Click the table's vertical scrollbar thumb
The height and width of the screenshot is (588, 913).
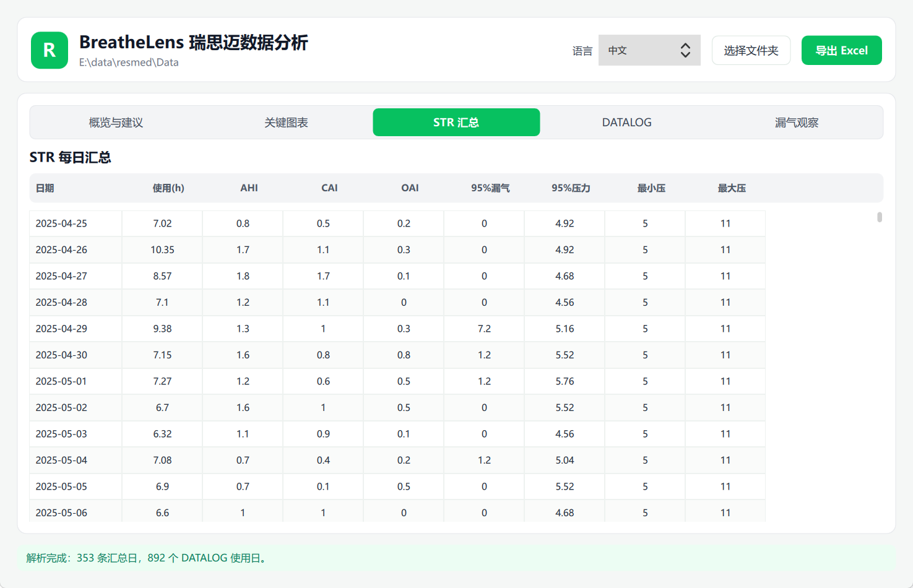click(x=880, y=217)
